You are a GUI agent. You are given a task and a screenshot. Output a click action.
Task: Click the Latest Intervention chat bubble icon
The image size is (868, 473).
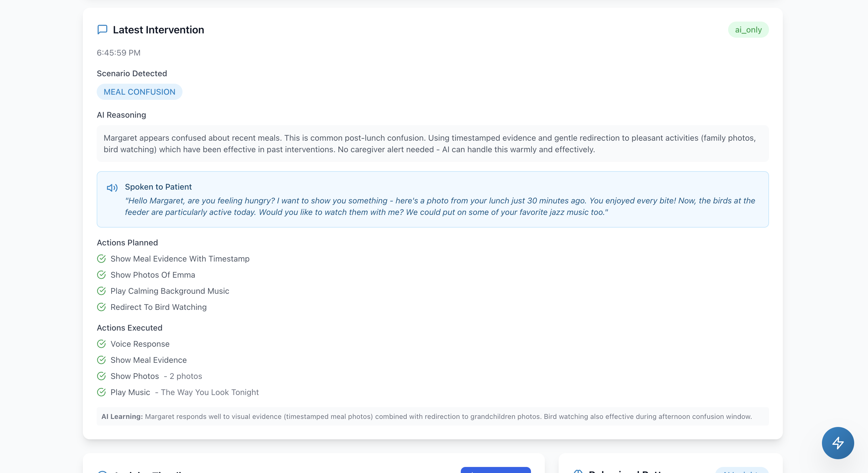(102, 30)
